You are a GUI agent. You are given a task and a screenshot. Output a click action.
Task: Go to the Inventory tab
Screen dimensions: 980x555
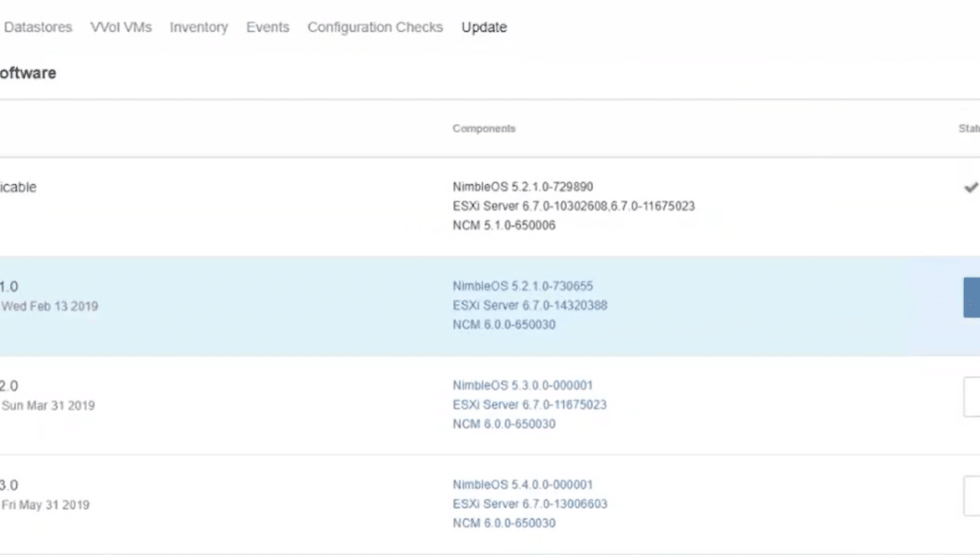click(199, 28)
